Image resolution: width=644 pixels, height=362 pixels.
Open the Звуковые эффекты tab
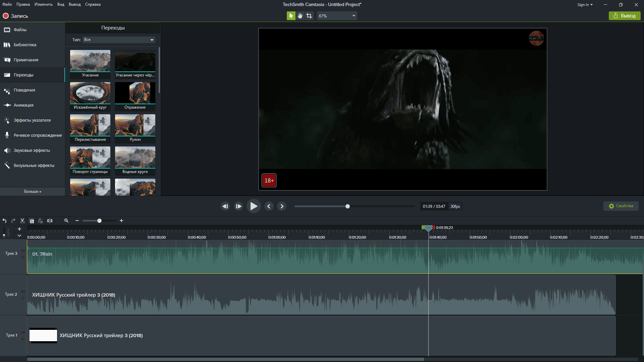(33, 150)
